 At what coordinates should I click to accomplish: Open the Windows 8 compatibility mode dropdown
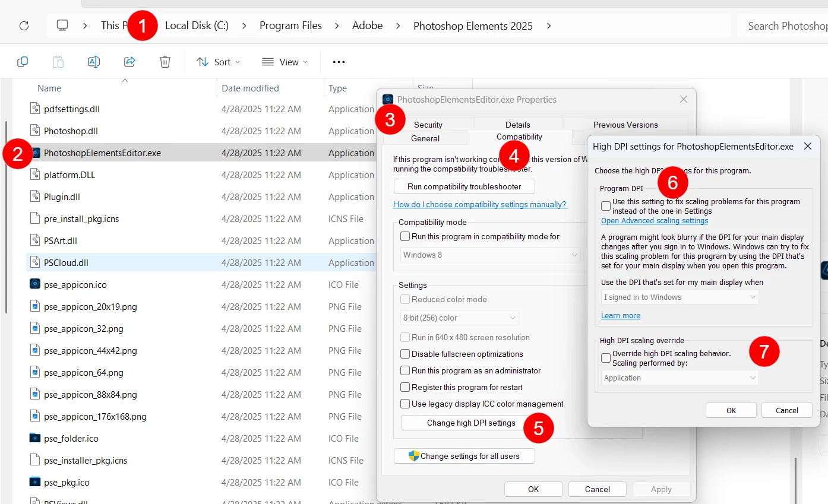(490, 255)
